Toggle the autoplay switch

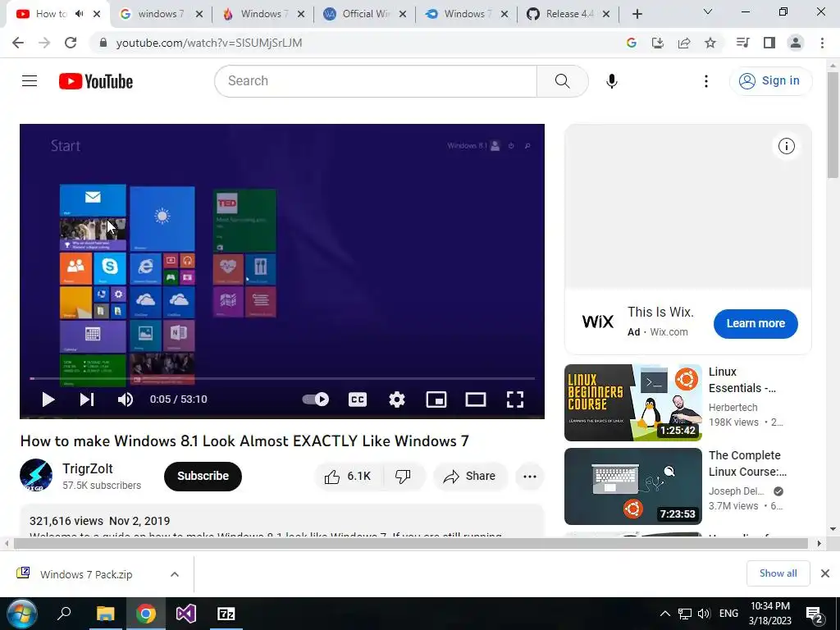[316, 399]
